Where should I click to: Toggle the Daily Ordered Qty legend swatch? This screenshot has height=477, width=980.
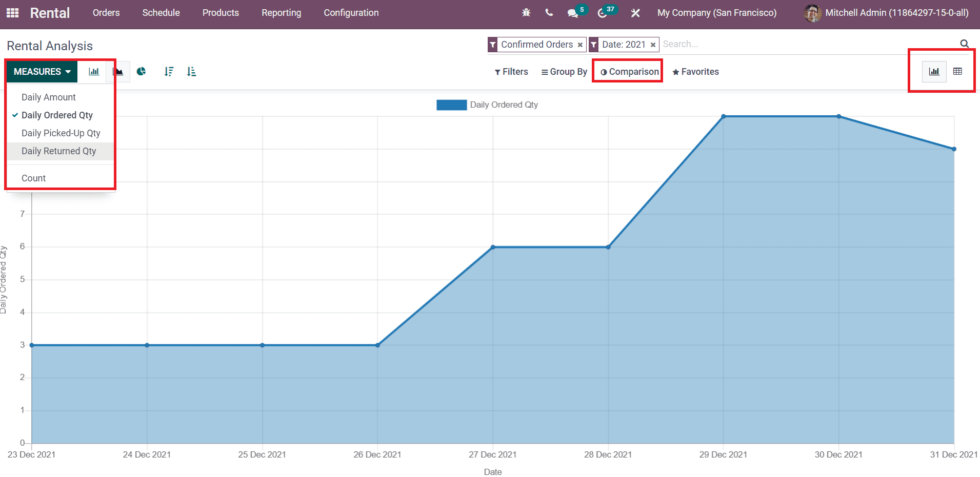point(451,105)
